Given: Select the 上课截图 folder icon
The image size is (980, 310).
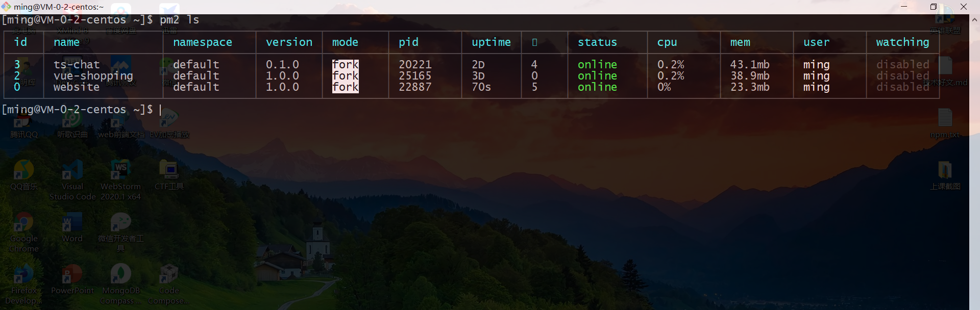Looking at the screenshot, I should [945, 171].
